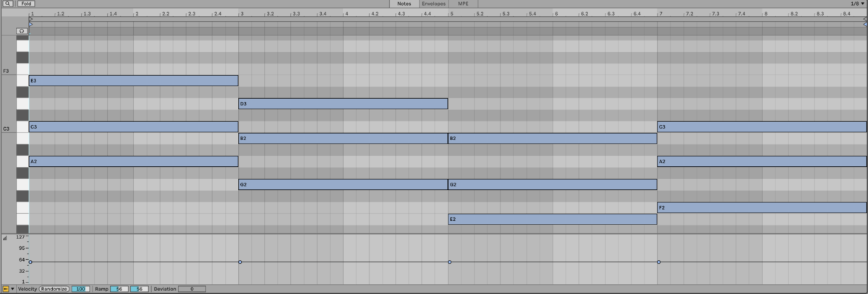Click the F3 piano key label
This screenshot has height=294, width=868.
coord(6,71)
